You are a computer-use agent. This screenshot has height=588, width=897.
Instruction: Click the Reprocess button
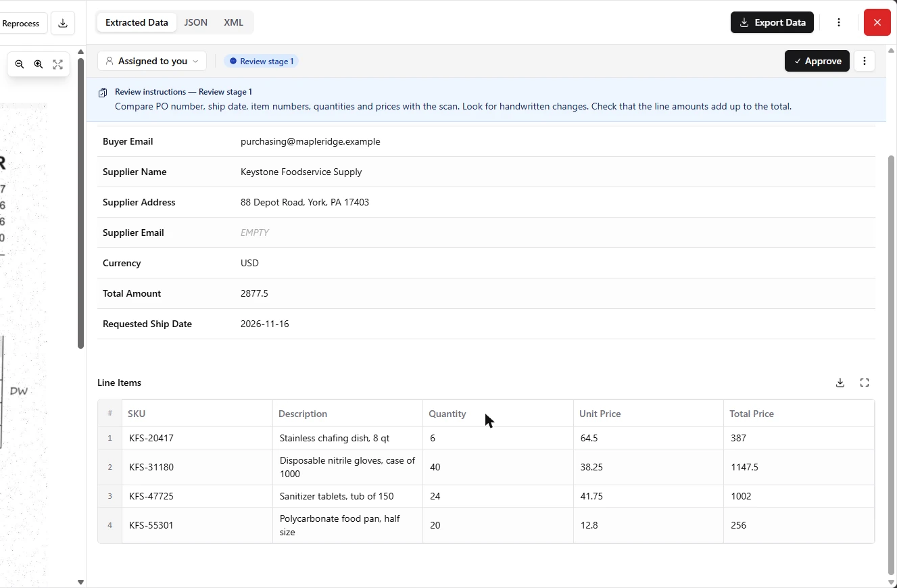tap(22, 23)
